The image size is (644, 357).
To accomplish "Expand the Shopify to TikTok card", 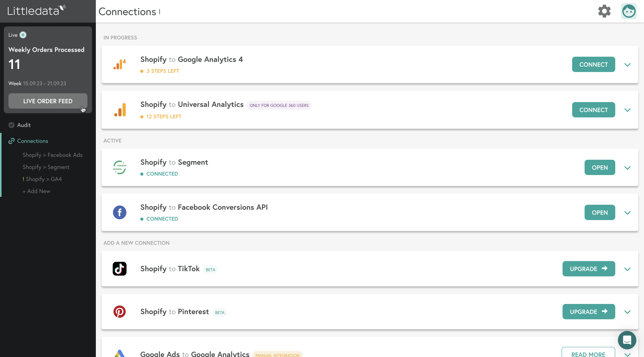I will tap(628, 269).
